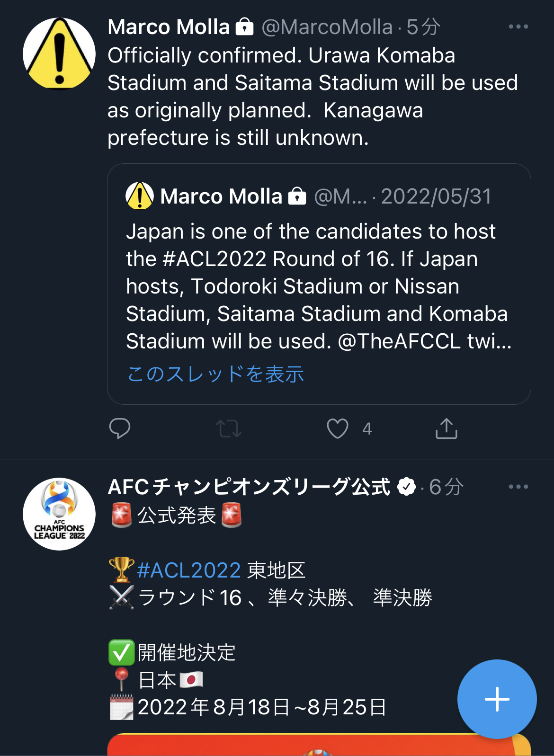
Task: Tap the AFC verified badge icon
Action: pos(406,487)
